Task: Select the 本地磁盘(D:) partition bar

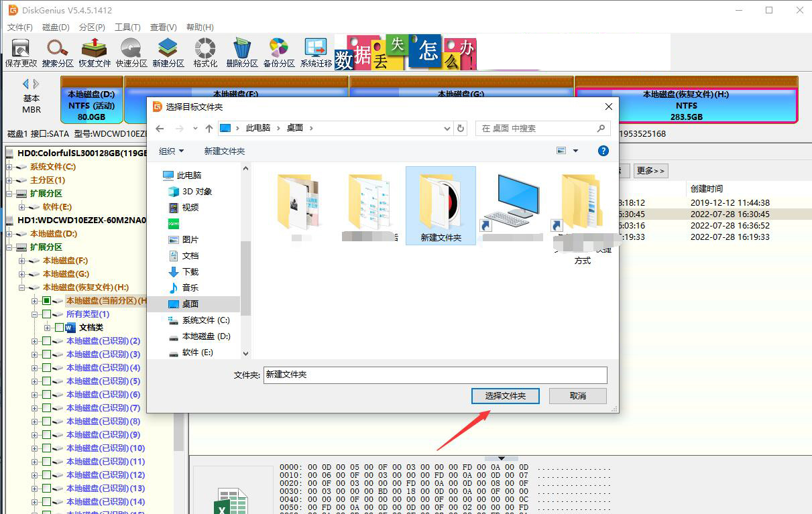Action: point(92,100)
